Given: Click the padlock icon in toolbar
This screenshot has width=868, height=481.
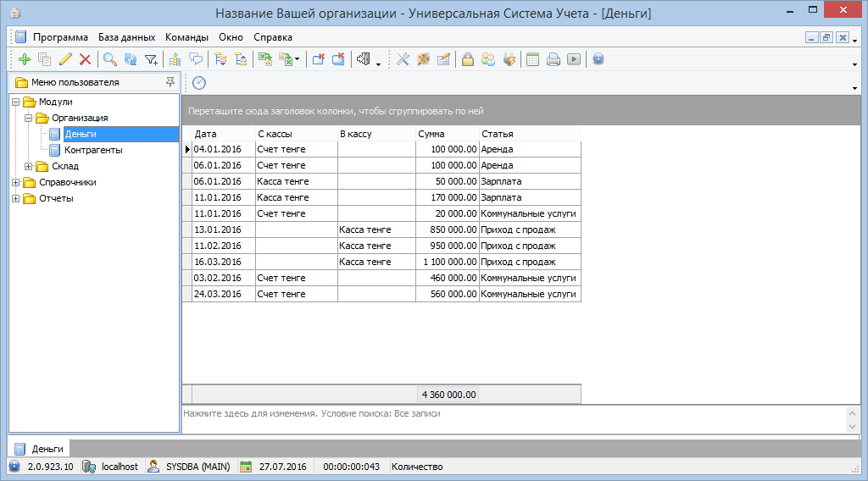Looking at the screenshot, I should coord(467,59).
